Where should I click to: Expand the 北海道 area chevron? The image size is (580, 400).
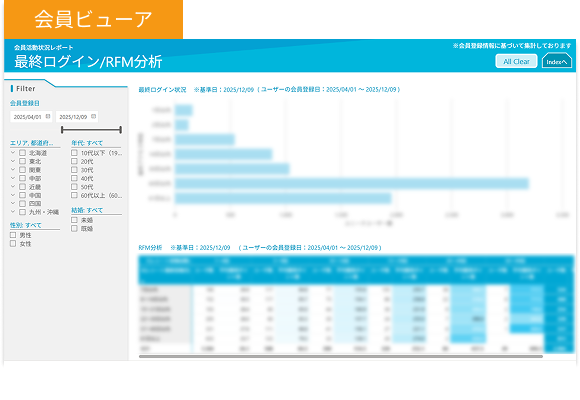13,152
